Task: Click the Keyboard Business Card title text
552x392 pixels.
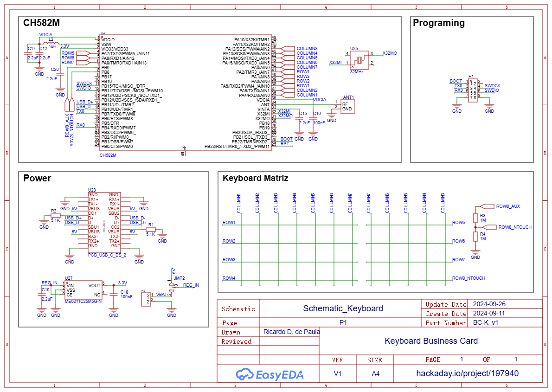Action: coord(431,341)
